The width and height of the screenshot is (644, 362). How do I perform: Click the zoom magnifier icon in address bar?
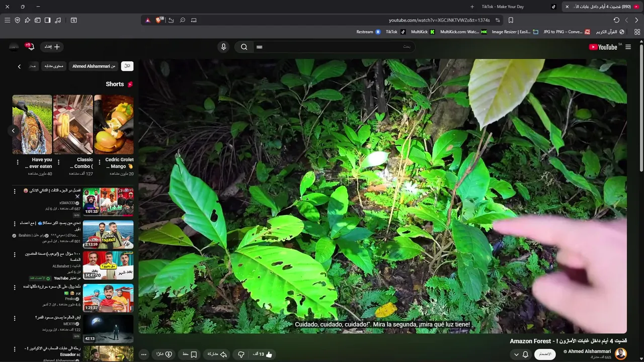coord(183,20)
